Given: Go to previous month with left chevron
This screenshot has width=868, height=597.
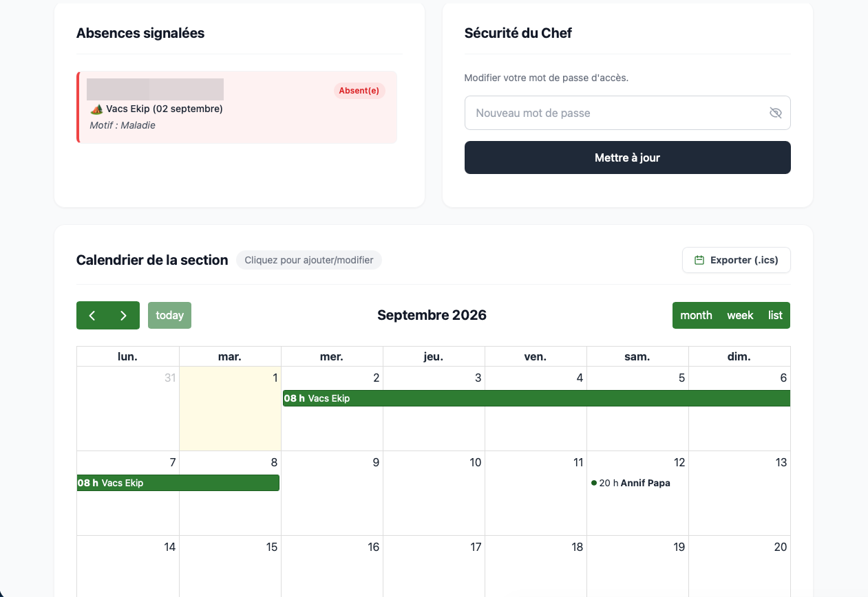Looking at the screenshot, I should click(x=92, y=316).
